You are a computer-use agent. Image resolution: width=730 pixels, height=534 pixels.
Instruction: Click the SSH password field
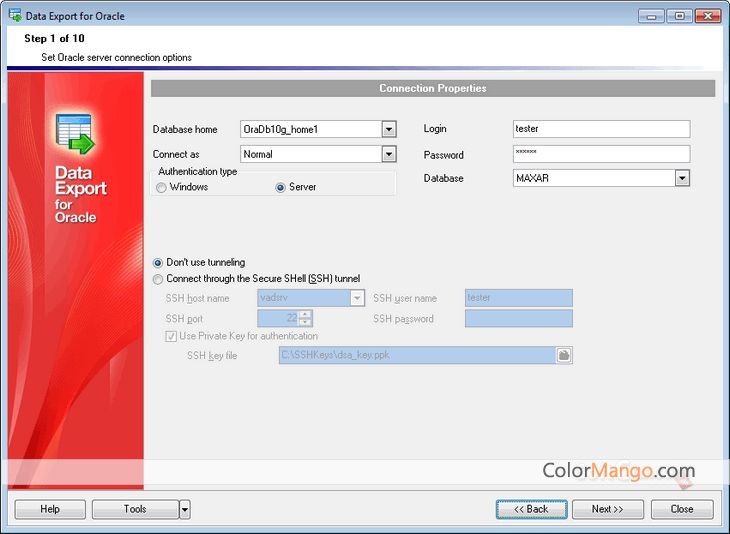point(519,318)
